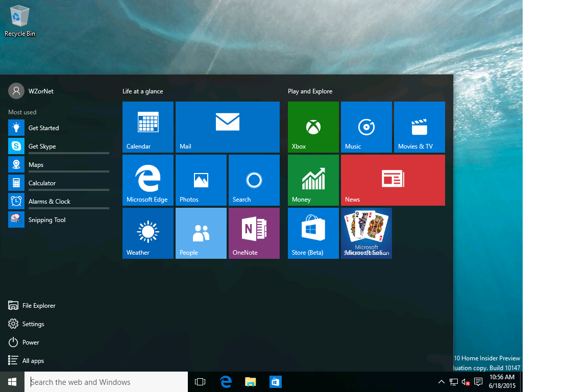Click the Play and Explore group title

(310, 91)
